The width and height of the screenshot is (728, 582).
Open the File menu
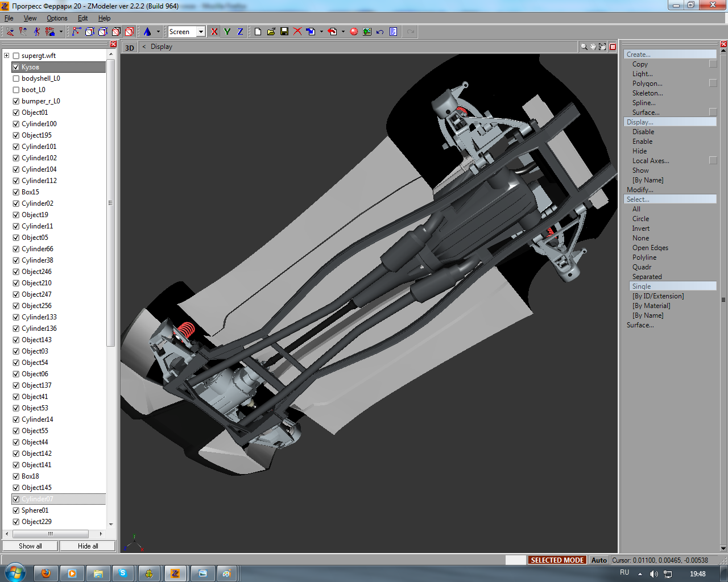(9, 18)
